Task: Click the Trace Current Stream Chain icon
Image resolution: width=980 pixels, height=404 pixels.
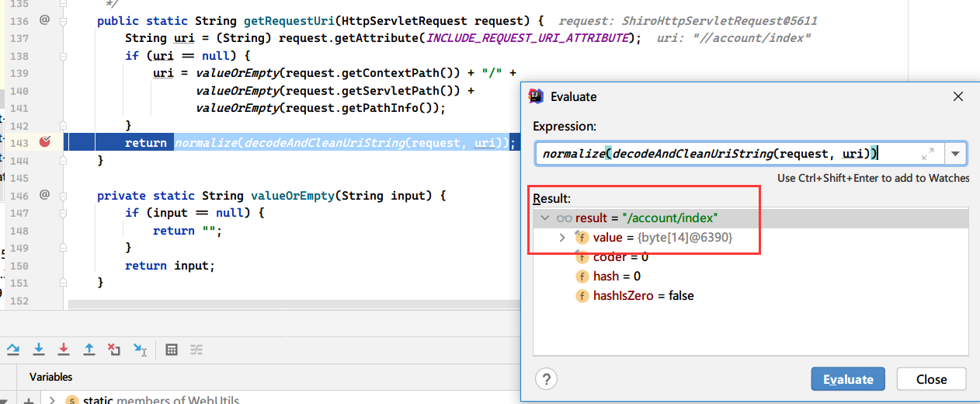Action: pyautogui.click(x=197, y=350)
